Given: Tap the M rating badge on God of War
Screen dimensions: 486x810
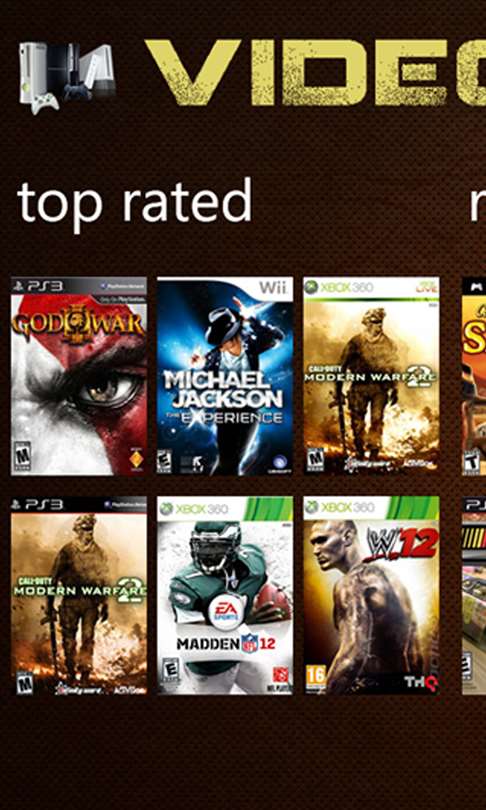Looking at the screenshot, I should click(x=22, y=457).
